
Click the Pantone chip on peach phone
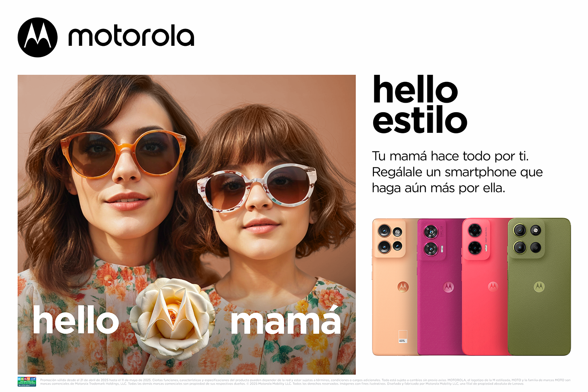(403, 336)
